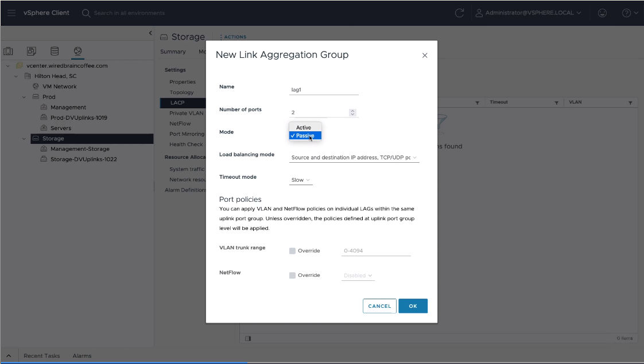Image resolution: width=644 pixels, height=364 pixels.
Task: Select Management-Storage in the inventory tree
Action: (80, 149)
